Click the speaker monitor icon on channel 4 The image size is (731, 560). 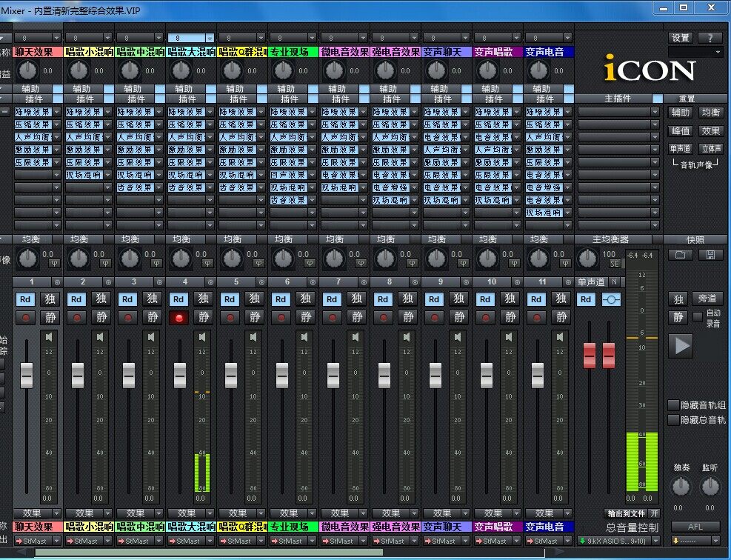pyautogui.click(x=202, y=336)
